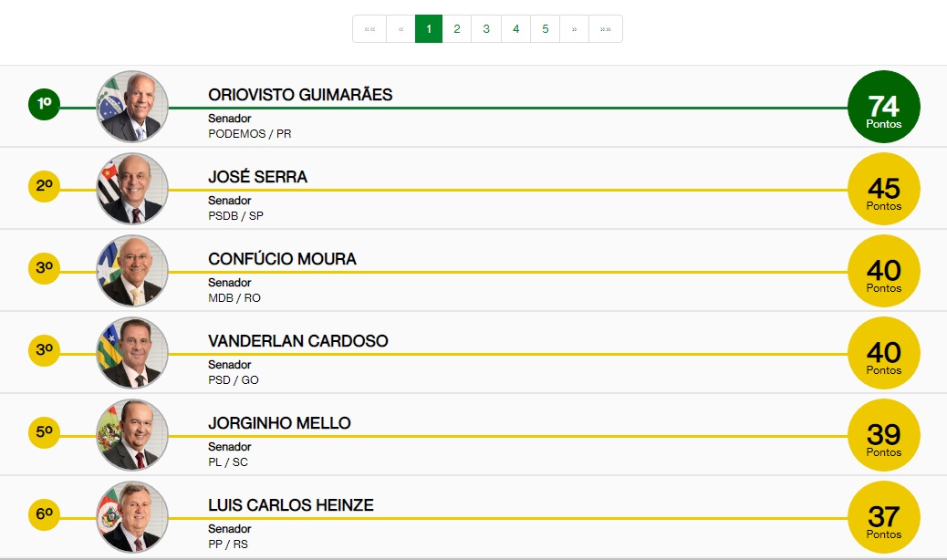947x560 pixels.
Task: Open page 3 of the ranking
Action: point(486,28)
